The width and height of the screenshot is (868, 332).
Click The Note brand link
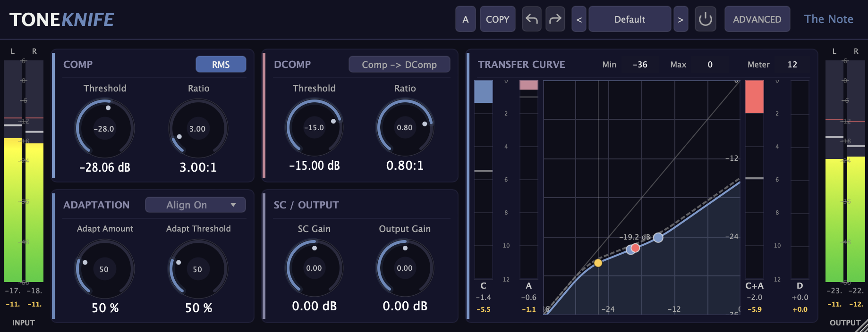pyautogui.click(x=829, y=19)
